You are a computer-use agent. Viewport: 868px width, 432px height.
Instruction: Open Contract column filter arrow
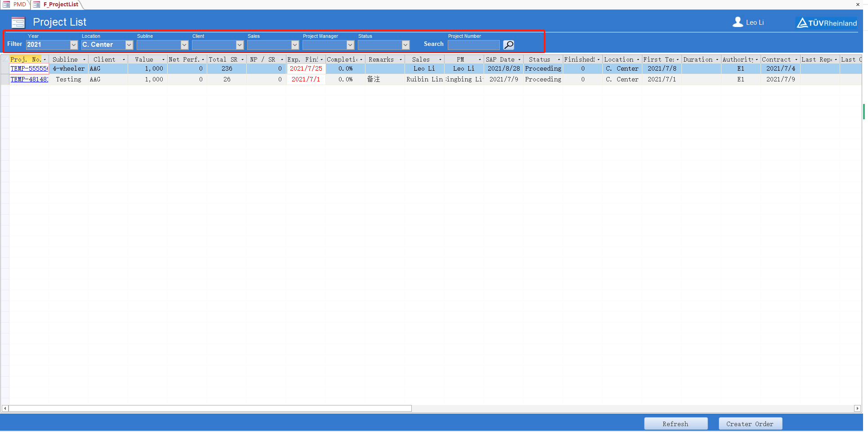(796, 59)
